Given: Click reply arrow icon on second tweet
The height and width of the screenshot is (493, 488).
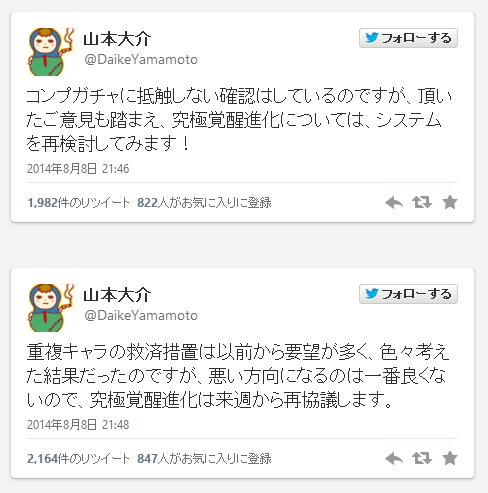Looking at the screenshot, I should click(x=394, y=458).
